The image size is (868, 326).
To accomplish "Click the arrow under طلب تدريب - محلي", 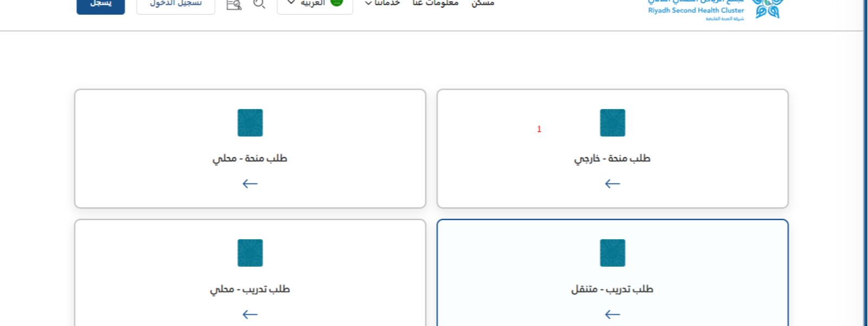I will pos(250,314).
